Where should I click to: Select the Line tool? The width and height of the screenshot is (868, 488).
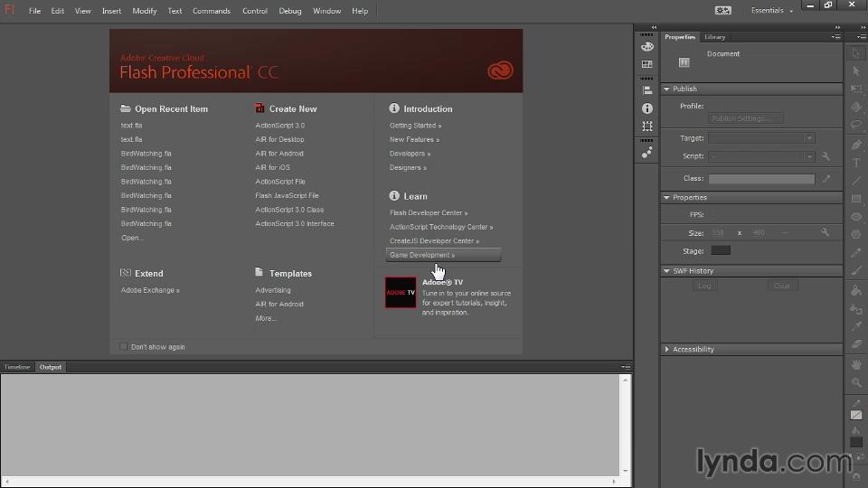856,181
